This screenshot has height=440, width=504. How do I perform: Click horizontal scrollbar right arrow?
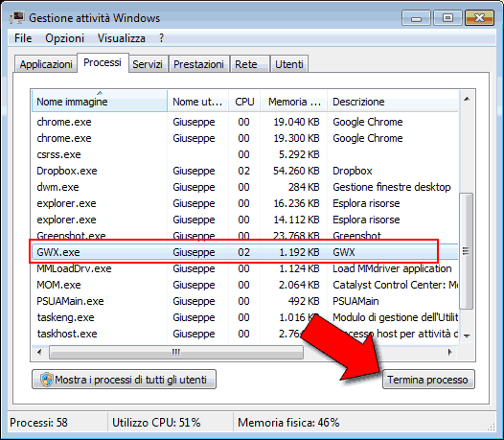450,352
